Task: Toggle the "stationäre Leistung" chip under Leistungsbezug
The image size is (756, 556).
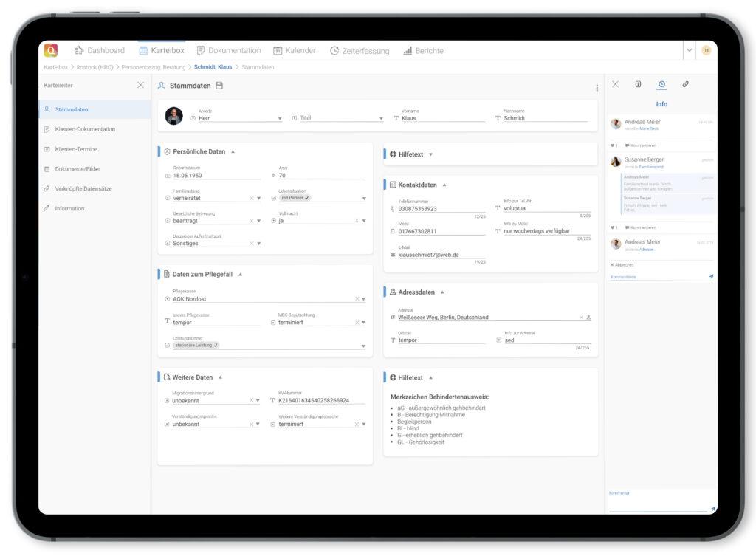Action: point(194,344)
